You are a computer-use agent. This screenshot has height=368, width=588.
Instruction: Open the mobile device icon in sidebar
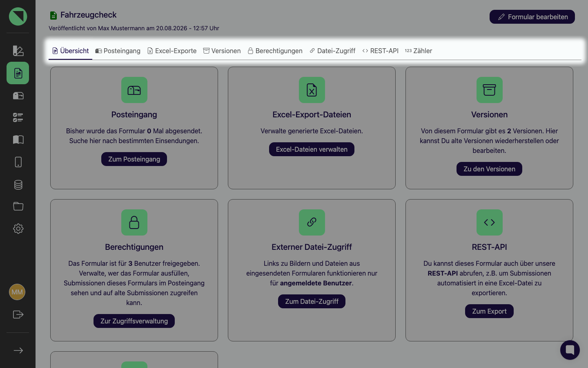coord(18,162)
